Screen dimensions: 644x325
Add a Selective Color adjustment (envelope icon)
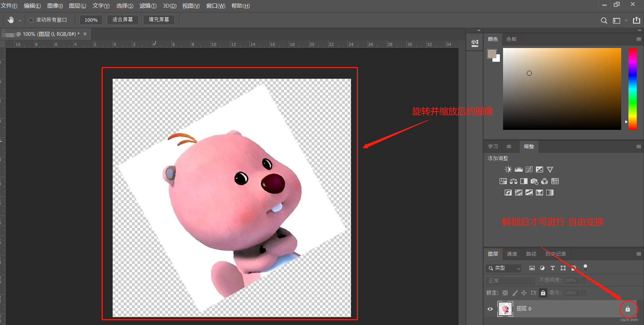pyautogui.click(x=539, y=193)
